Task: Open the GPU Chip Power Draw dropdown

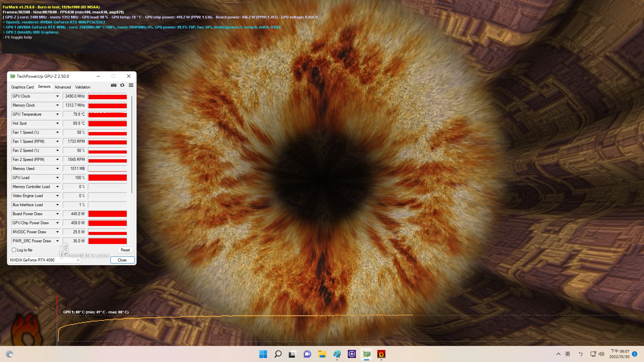Action: pyautogui.click(x=57, y=223)
